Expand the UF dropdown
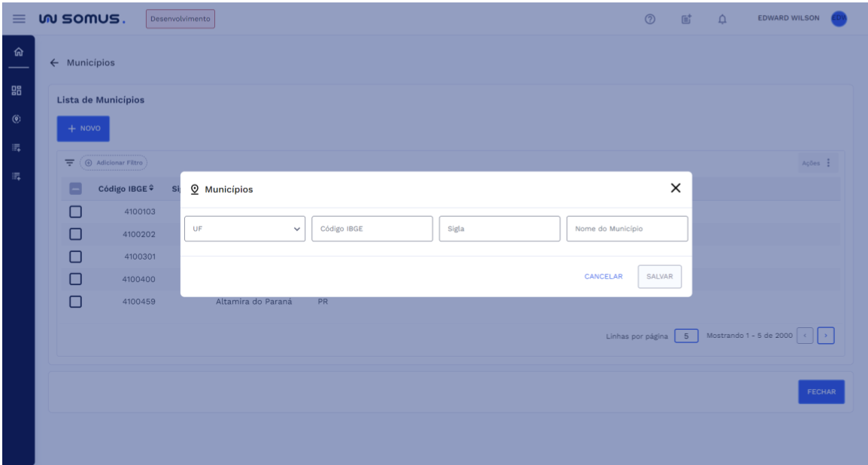 (244, 229)
